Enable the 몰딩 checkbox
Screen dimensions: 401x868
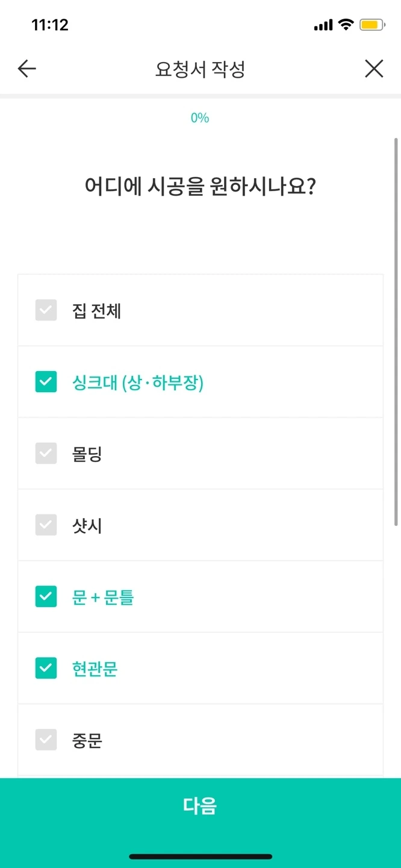pos(46,453)
